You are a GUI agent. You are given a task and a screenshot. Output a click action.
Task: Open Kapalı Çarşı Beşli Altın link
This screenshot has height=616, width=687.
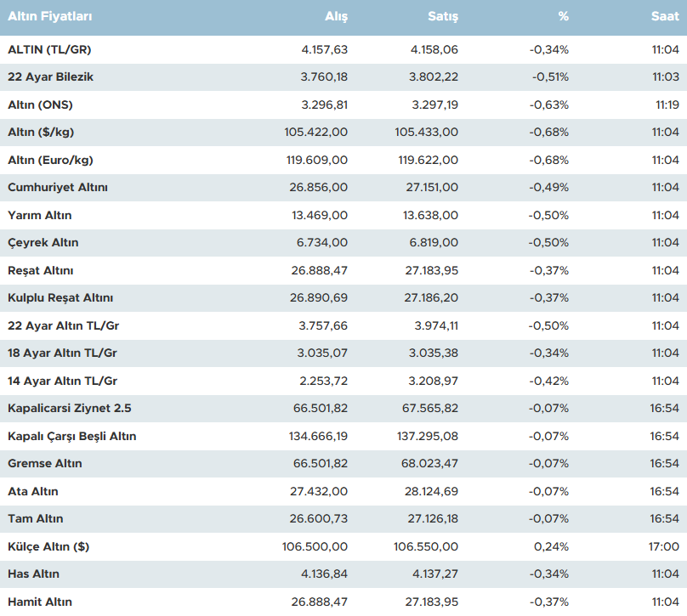click(72, 436)
